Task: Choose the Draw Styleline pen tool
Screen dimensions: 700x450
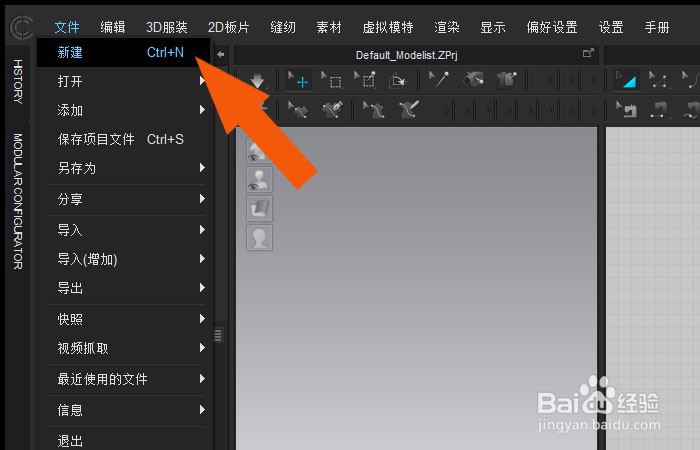Action: (331, 109)
